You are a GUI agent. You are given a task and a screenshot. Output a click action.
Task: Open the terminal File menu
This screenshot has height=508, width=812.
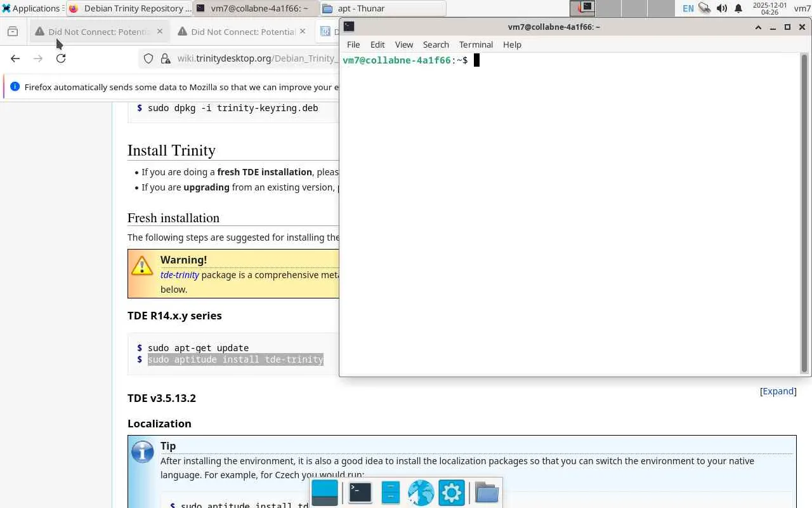click(353, 44)
